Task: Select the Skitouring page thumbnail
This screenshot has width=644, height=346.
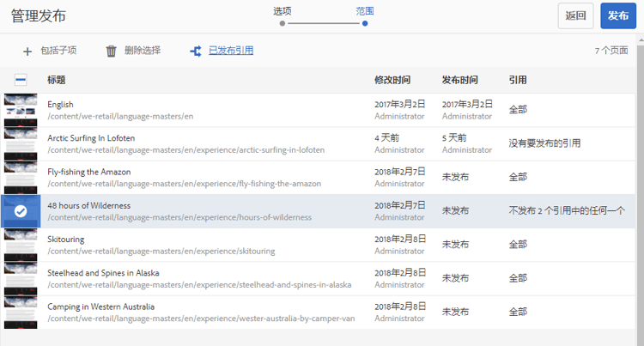Action: [x=21, y=245]
